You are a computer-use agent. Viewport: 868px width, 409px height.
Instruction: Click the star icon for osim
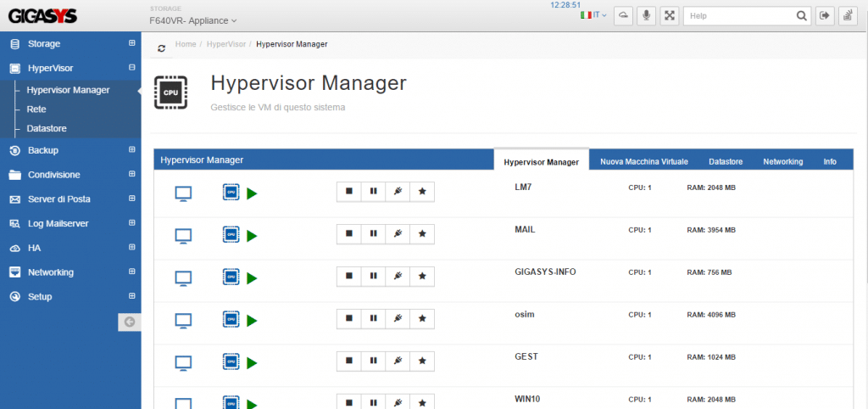pyautogui.click(x=422, y=318)
